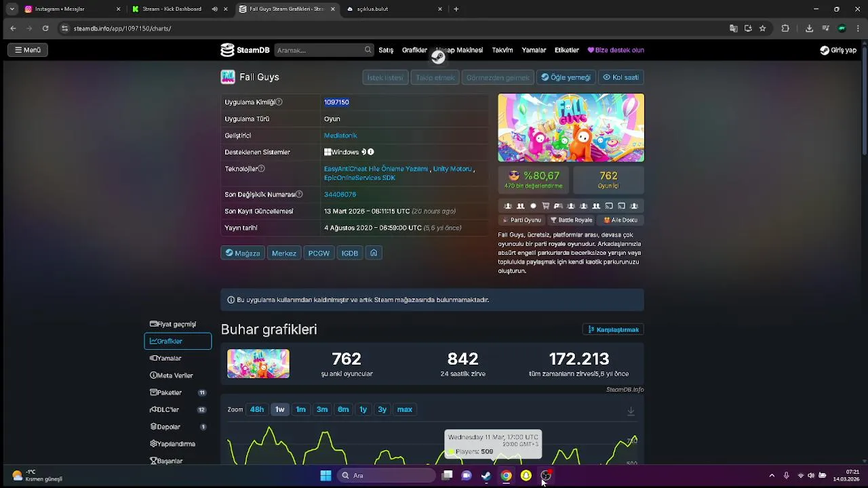Viewport: 868px width, 488px height.
Task: Open Chrome three-dot menu
Action: 857,28
